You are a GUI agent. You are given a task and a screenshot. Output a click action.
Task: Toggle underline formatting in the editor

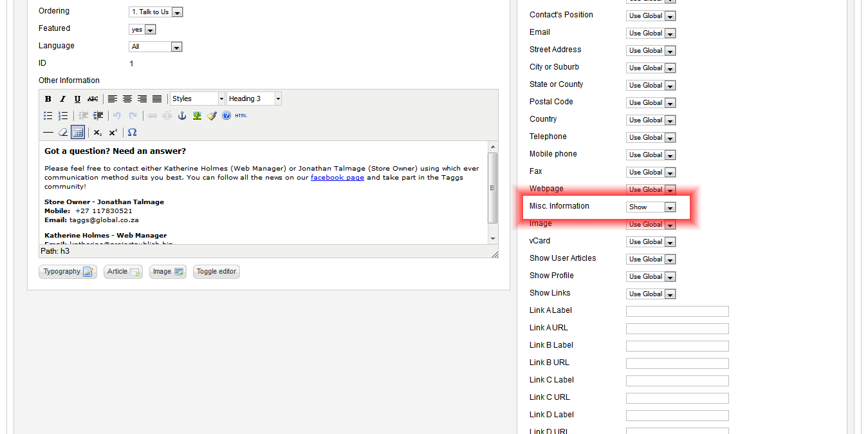point(77,99)
